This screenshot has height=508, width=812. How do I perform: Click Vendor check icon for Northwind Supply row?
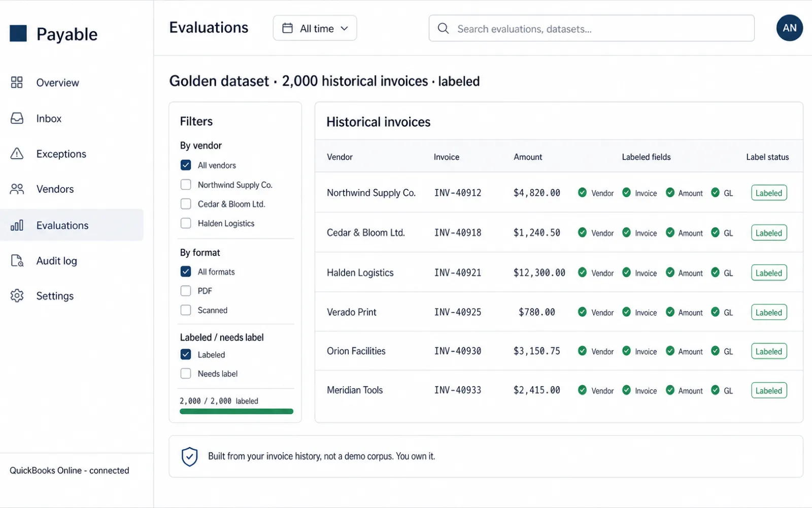tap(582, 193)
